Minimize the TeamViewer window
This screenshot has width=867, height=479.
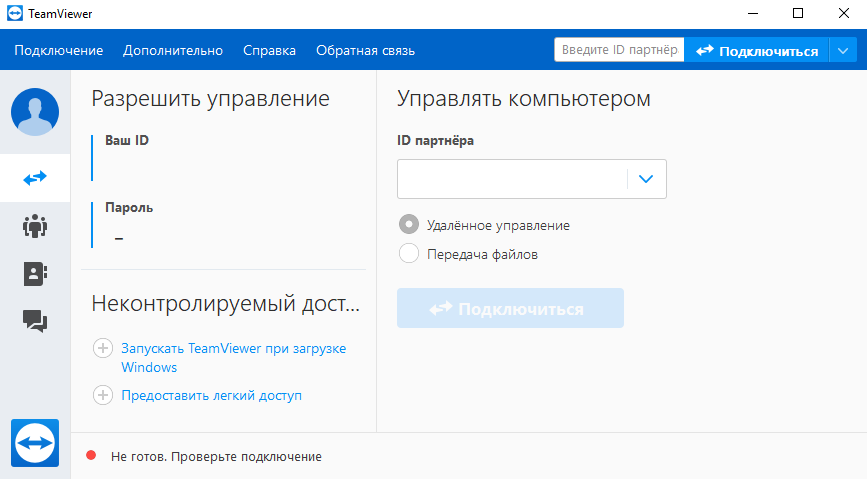pos(753,13)
